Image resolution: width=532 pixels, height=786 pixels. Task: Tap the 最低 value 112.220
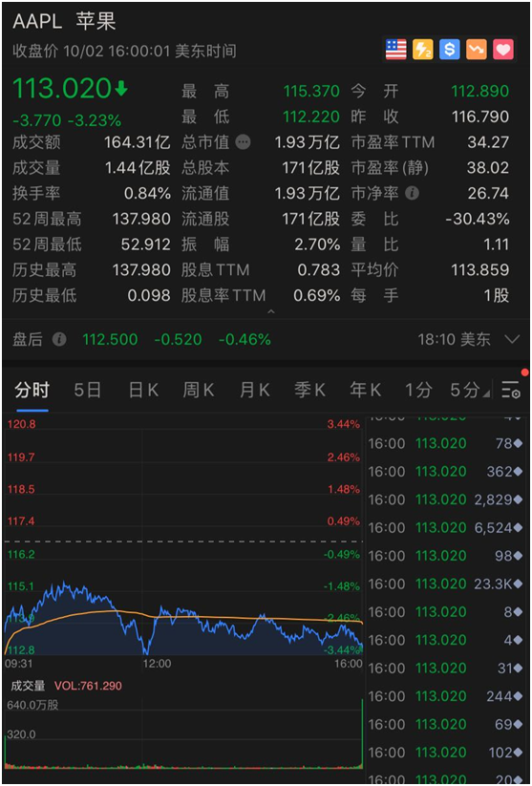point(311,117)
